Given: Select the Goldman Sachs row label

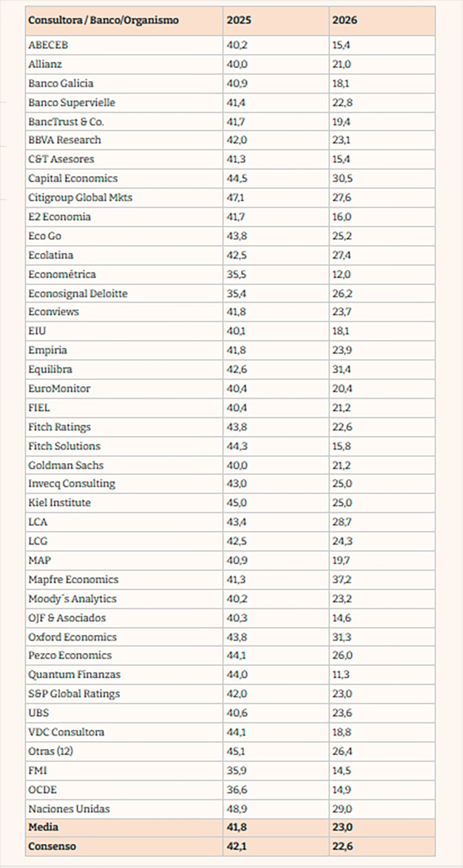Looking at the screenshot, I should pos(66,465).
